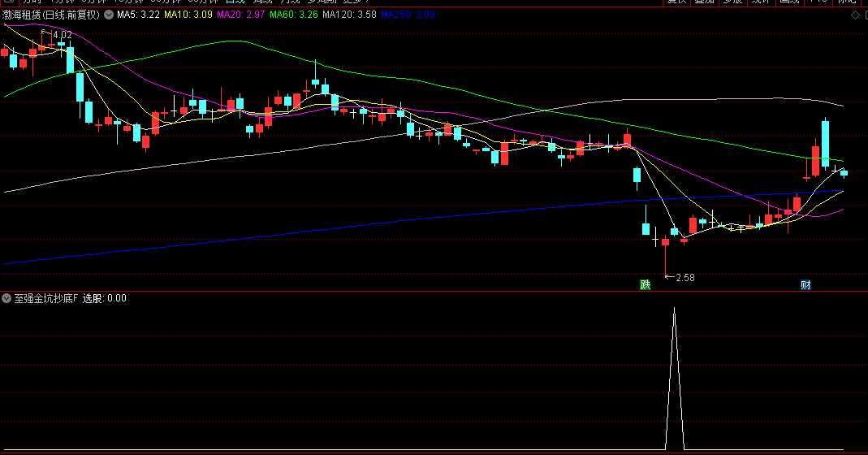Select the MA60: 3.26 label

pyautogui.click(x=294, y=15)
